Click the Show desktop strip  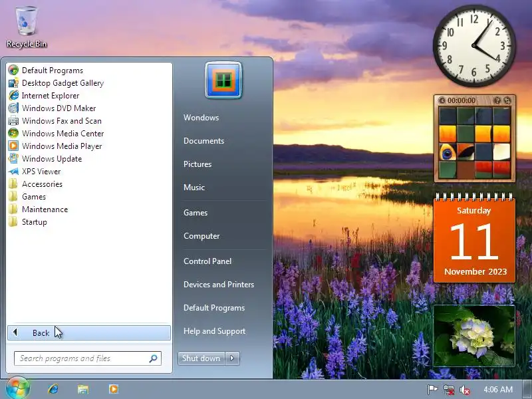527,390
